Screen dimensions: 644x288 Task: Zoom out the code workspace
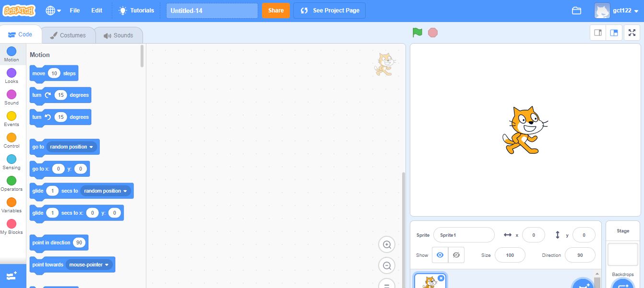click(387, 265)
